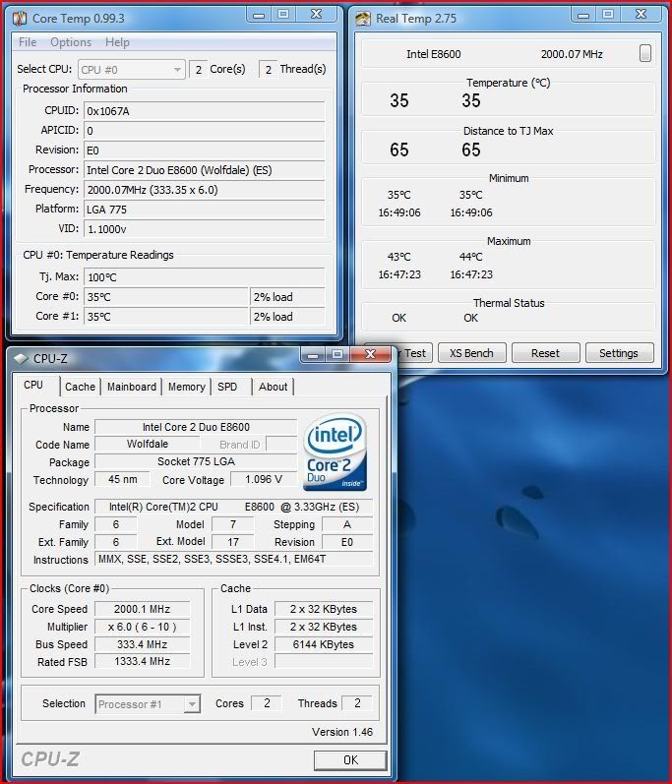Switch to the About tab
Image resolution: width=672 pixels, height=784 pixels.
point(273,387)
